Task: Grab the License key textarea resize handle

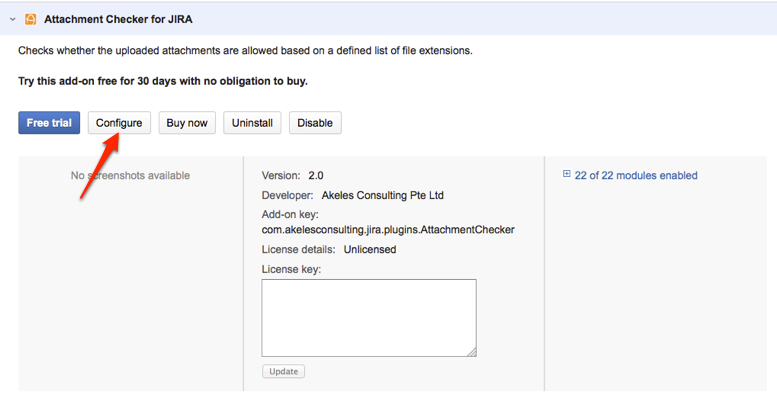Action: [471, 351]
